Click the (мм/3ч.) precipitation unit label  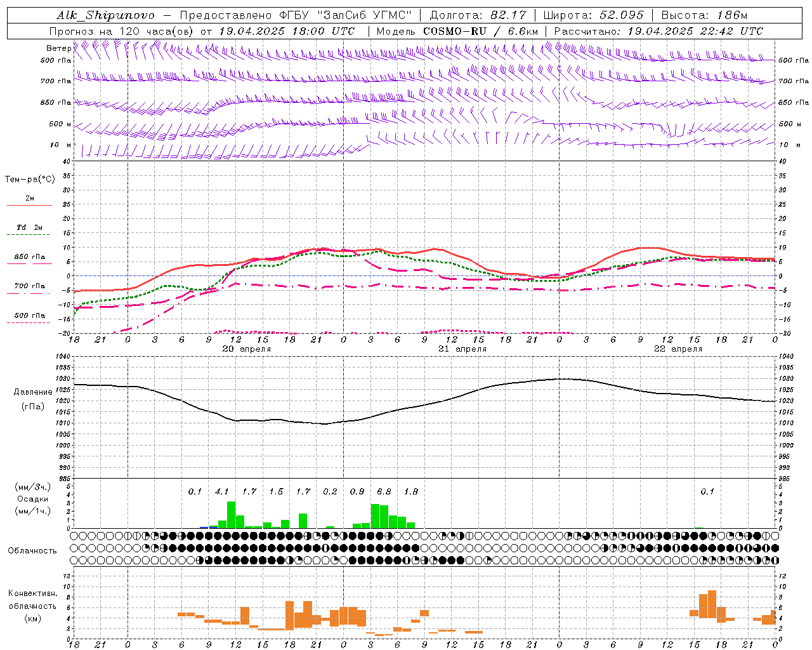point(32,487)
